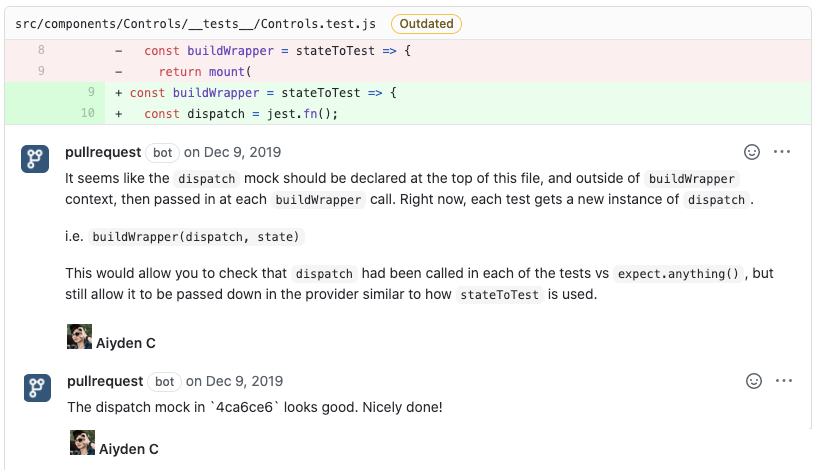Open the first comment's pullrequest author name

pos(103,152)
